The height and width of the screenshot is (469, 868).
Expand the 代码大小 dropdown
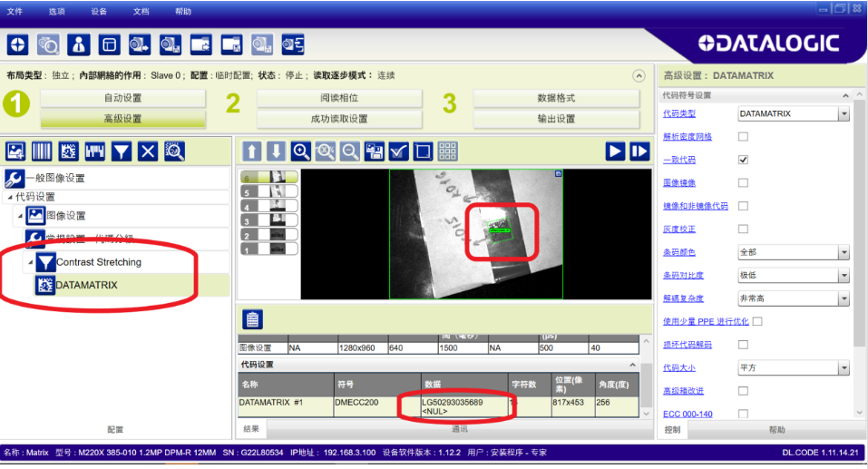844,367
